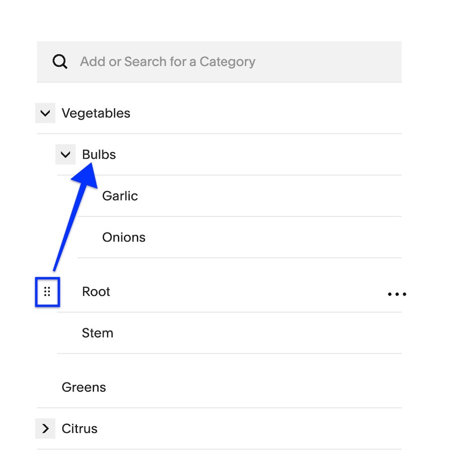Click the chevron icon beside Bulbs
The height and width of the screenshot is (476, 451).
(65, 154)
